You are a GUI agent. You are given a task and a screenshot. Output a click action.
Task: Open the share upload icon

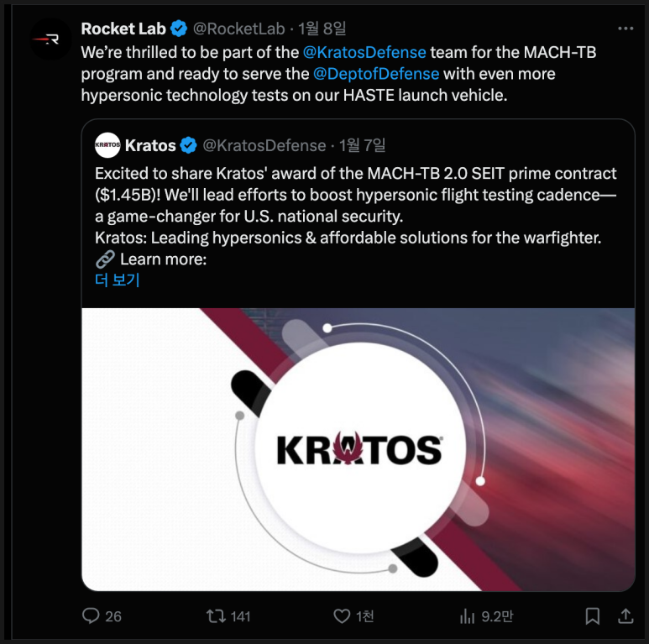click(x=625, y=615)
